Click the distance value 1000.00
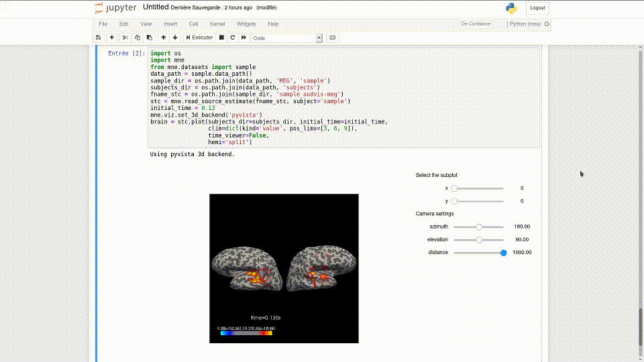The height and width of the screenshot is (362, 644). click(x=522, y=253)
